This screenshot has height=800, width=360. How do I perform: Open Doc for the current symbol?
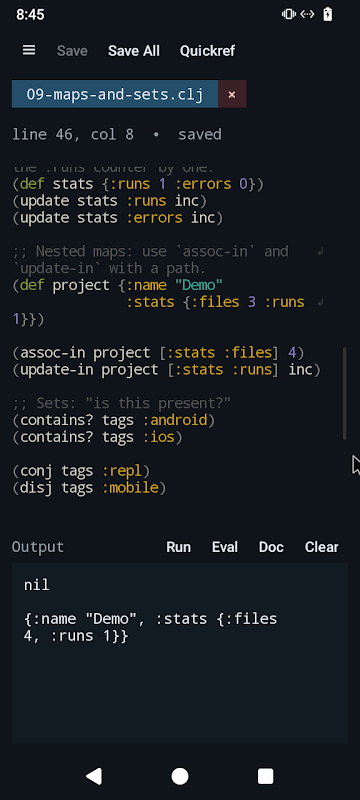[271, 547]
